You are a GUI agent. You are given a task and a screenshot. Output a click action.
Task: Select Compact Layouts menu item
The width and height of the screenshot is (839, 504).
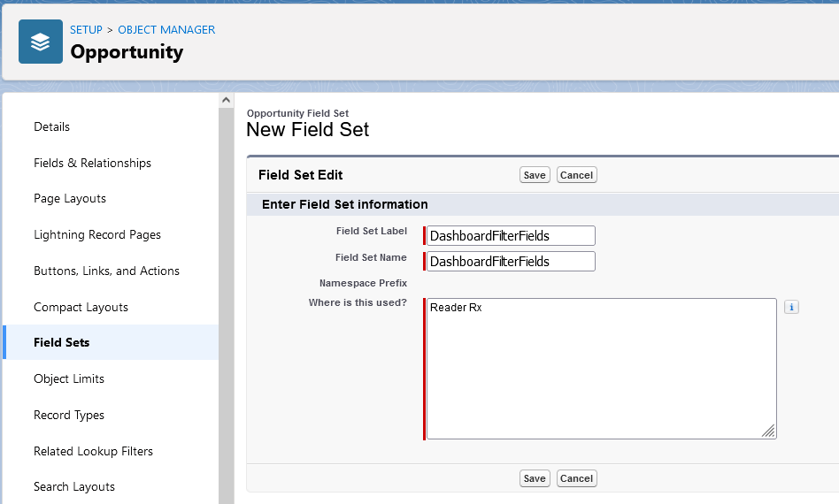(81, 307)
